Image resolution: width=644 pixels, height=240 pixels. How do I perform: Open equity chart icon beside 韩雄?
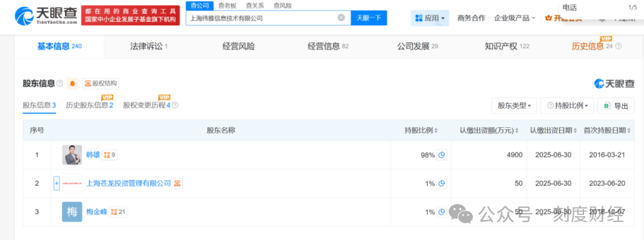[109, 155]
